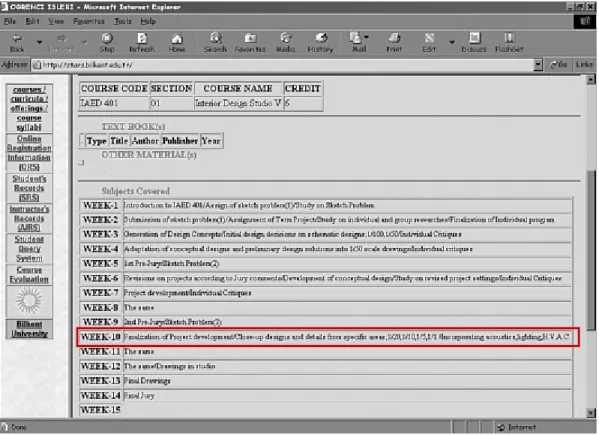
Task: Open the Help menu
Action: point(148,21)
